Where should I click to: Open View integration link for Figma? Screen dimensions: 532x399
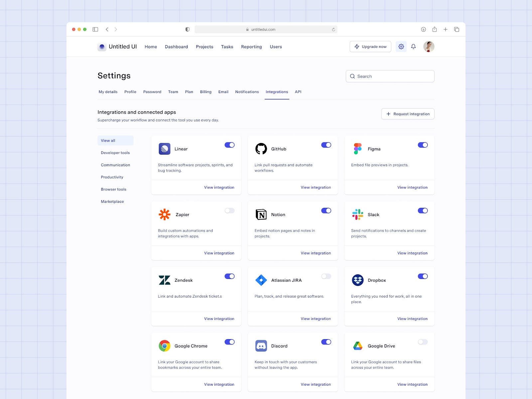(412, 188)
